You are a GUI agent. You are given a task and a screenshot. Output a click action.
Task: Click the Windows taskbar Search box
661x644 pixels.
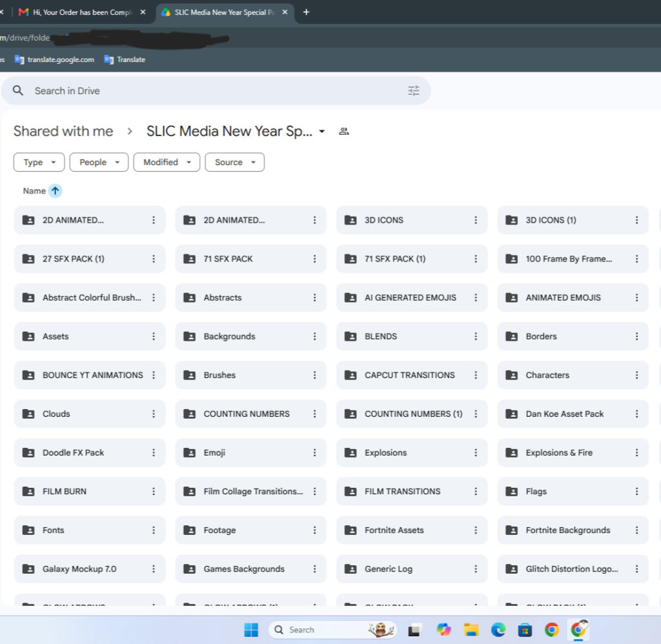pyautogui.click(x=333, y=630)
